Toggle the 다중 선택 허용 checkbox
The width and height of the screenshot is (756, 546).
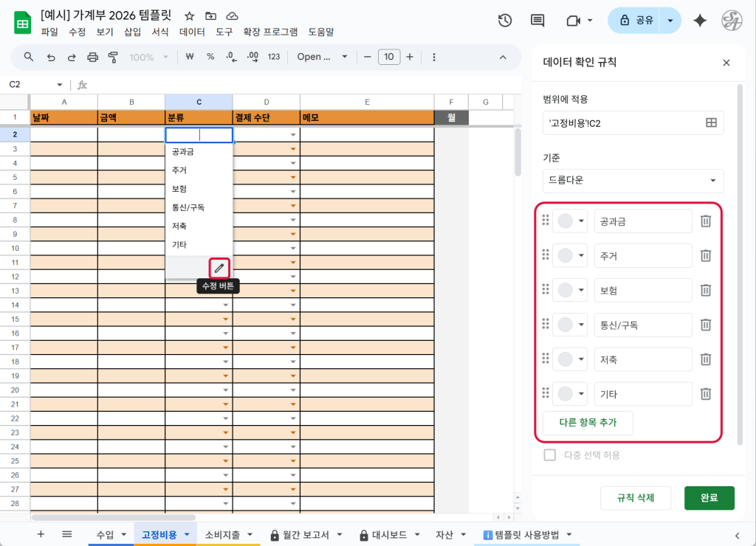click(549, 455)
